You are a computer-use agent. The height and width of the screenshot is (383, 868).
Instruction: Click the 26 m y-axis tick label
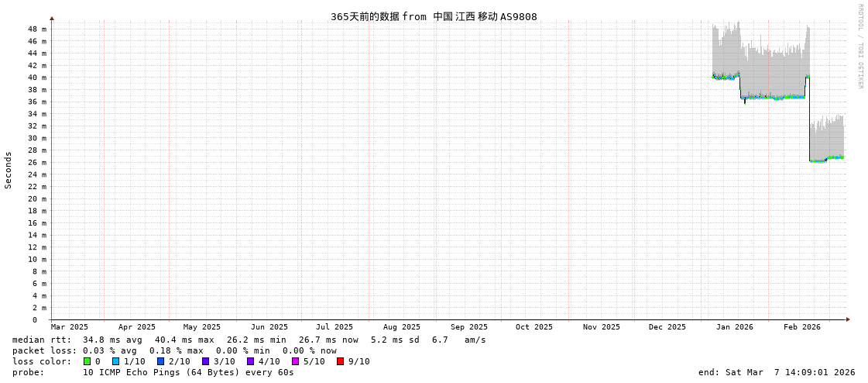click(x=37, y=163)
